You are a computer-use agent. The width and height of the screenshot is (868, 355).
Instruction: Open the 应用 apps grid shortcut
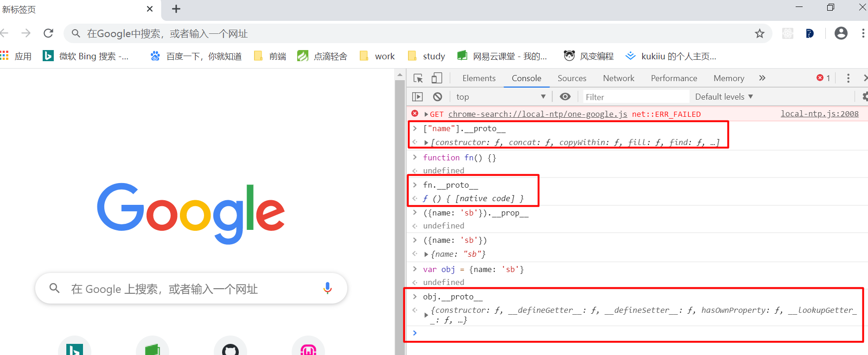16,56
